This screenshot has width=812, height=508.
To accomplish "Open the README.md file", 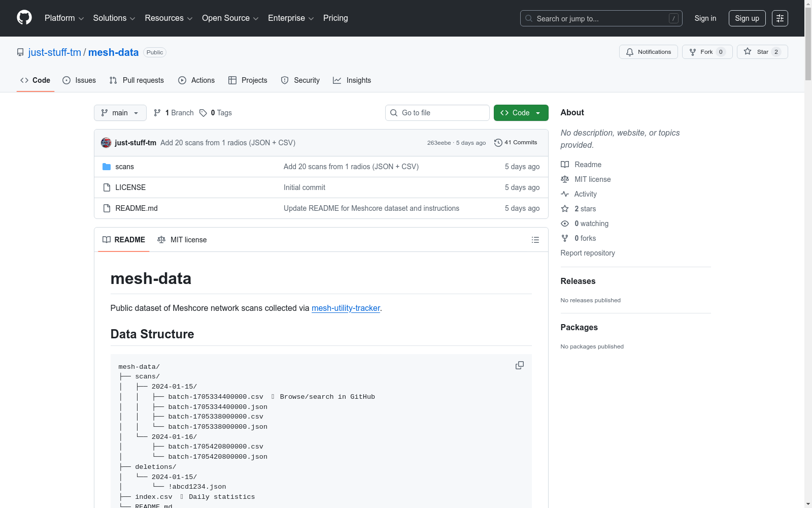I will coord(137,208).
